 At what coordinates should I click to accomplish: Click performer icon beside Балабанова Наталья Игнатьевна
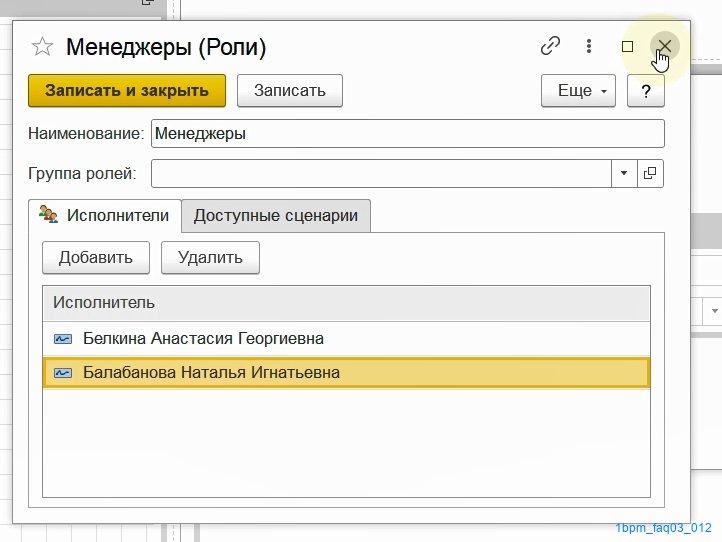point(63,373)
